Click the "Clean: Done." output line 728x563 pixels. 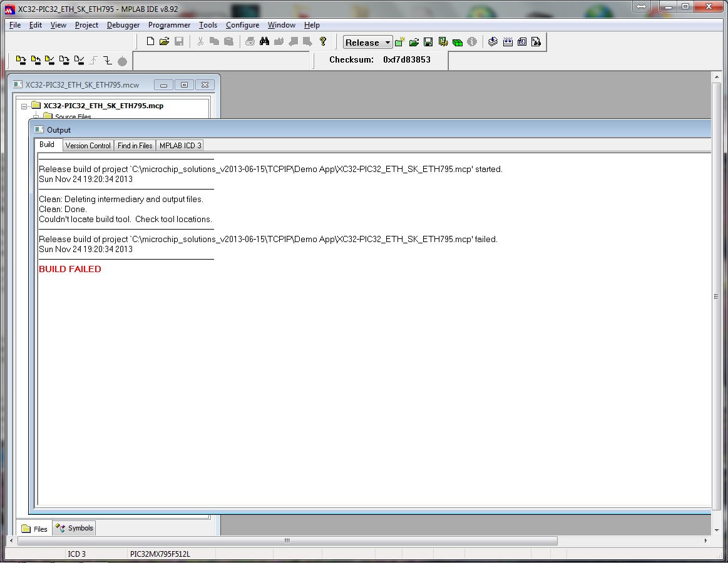coord(63,210)
